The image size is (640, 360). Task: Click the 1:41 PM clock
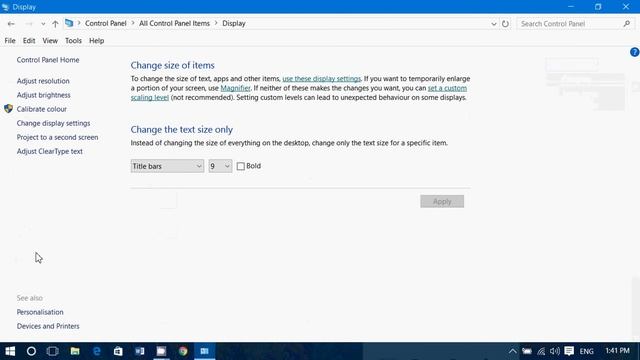(x=618, y=351)
